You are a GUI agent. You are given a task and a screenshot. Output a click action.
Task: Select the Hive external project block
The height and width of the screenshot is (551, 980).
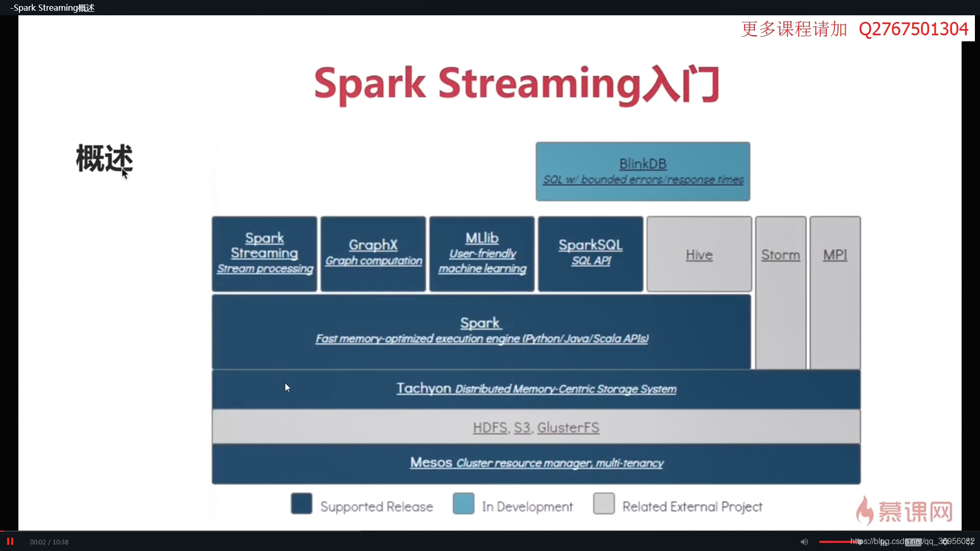click(699, 254)
